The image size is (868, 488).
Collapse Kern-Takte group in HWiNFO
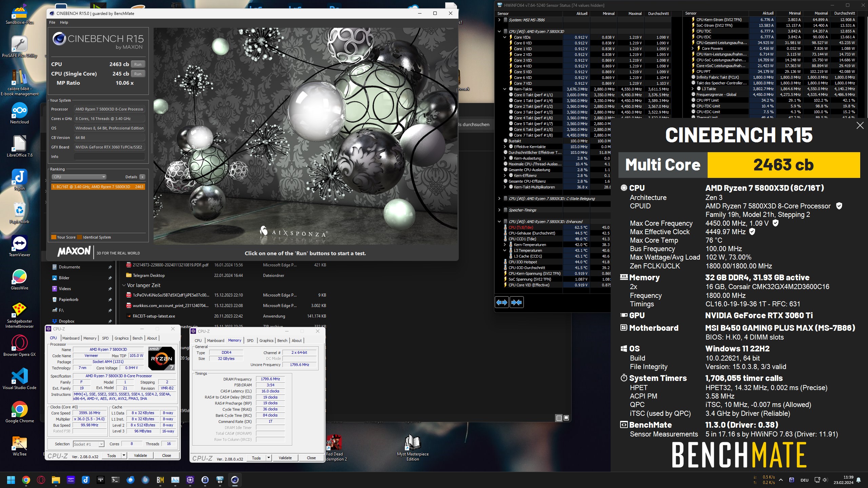click(x=505, y=89)
